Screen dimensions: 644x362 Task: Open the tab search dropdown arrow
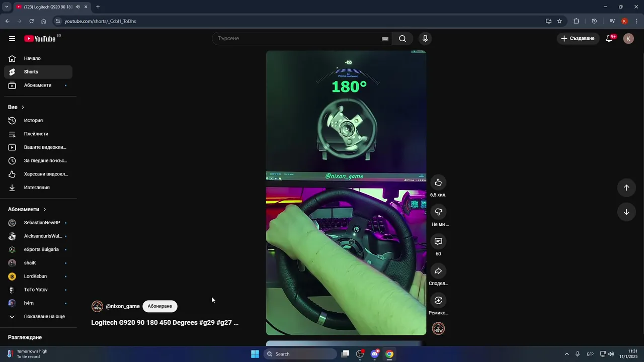(x=7, y=7)
